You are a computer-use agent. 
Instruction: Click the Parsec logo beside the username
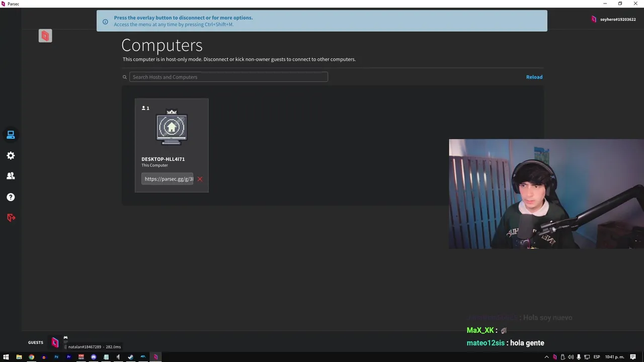click(x=594, y=19)
